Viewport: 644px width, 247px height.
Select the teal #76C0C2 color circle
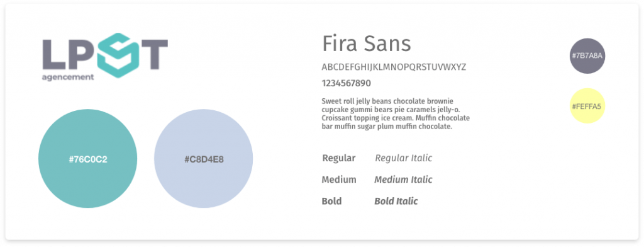(x=88, y=159)
